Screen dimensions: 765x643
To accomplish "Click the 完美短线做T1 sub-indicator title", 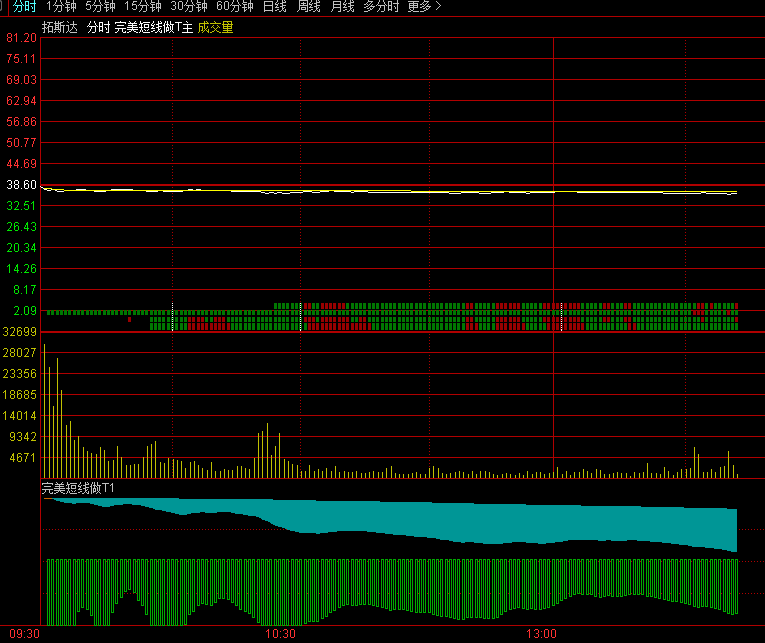I will 78,488.
